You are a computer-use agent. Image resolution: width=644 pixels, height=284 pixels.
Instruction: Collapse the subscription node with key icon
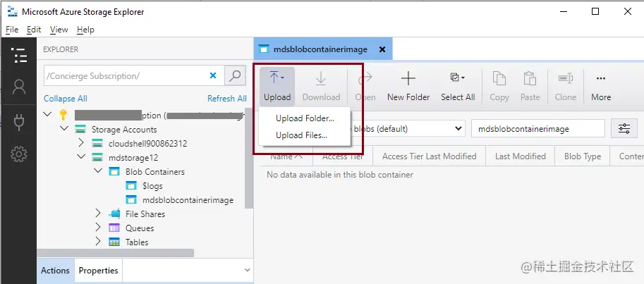click(x=48, y=114)
